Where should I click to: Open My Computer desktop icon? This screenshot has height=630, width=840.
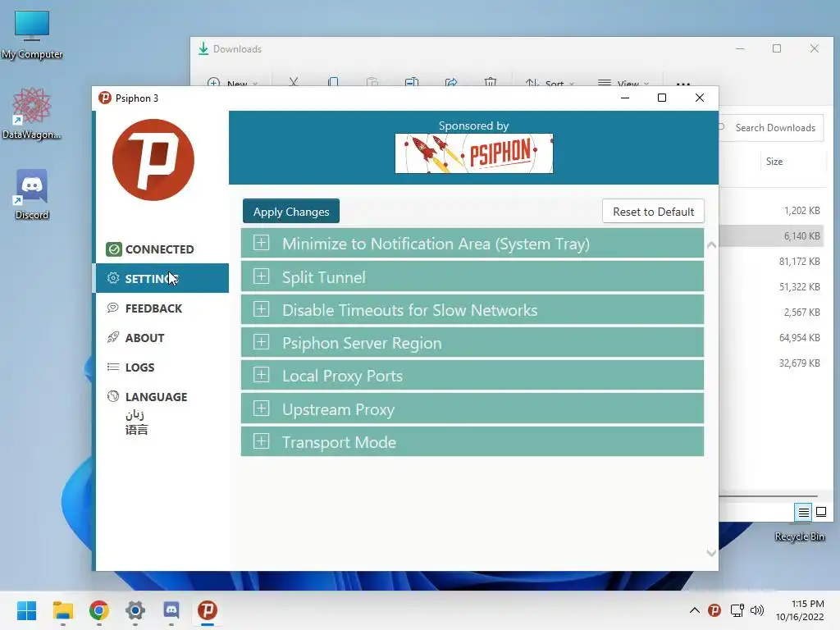[x=32, y=34]
